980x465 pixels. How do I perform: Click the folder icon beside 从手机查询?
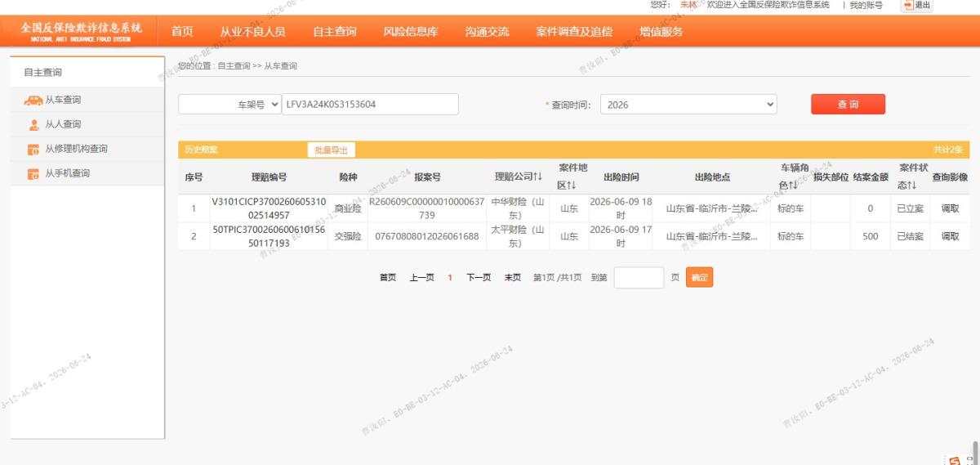pos(33,174)
